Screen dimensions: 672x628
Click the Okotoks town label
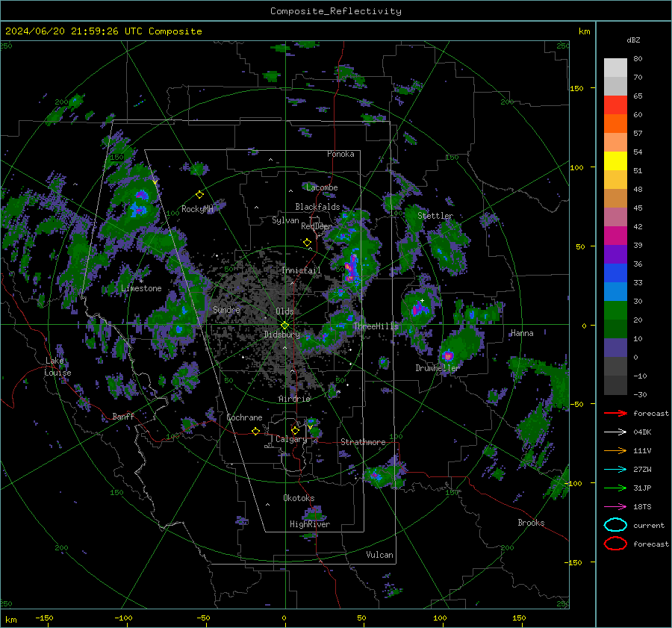(x=299, y=498)
